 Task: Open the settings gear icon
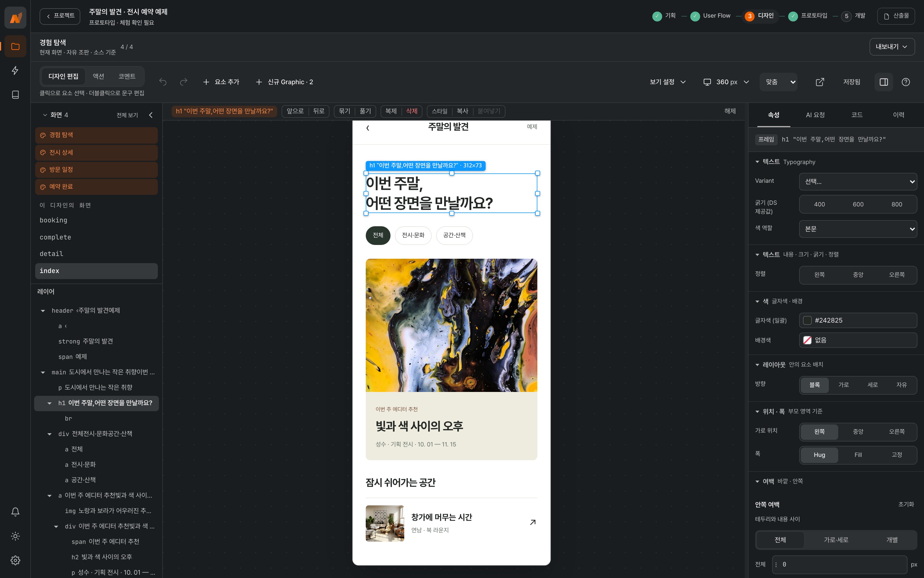pyautogui.click(x=15, y=560)
